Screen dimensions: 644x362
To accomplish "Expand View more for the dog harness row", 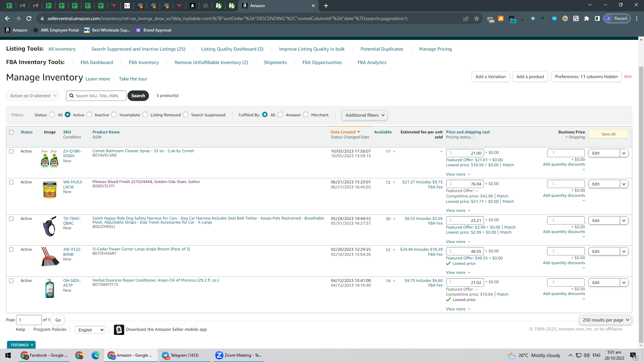I will [458, 242].
